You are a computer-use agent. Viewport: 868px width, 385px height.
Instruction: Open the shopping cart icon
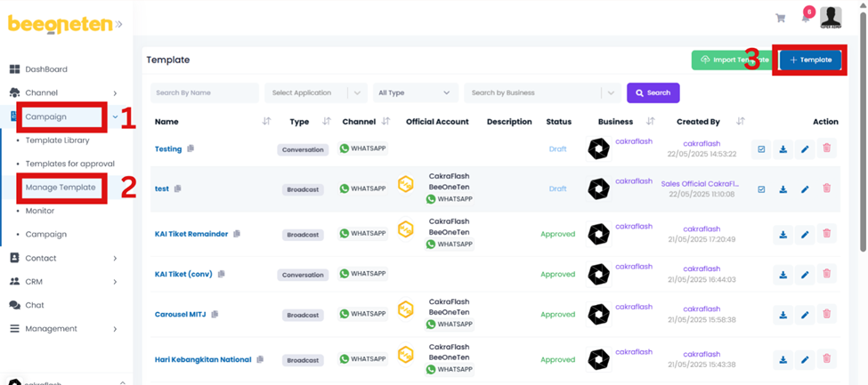tap(781, 18)
